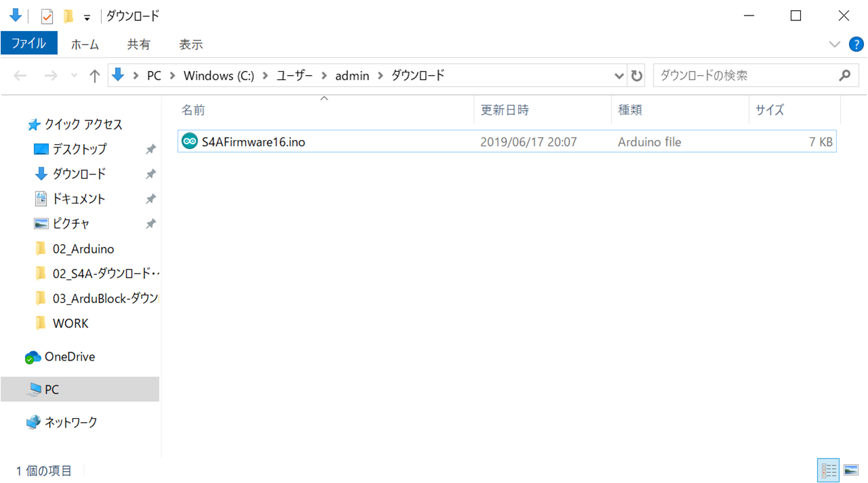Open Help via the blue question mark icon
This screenshot has width=868, height=483.
pyautogui.click(x=856, y=44)
